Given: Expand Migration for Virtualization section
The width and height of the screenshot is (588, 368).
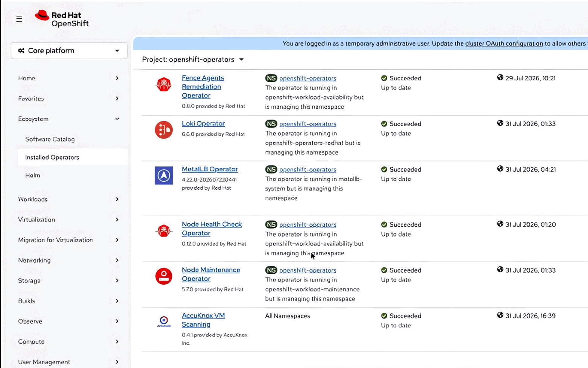Looking at the screenshot, I should point(69,240).
